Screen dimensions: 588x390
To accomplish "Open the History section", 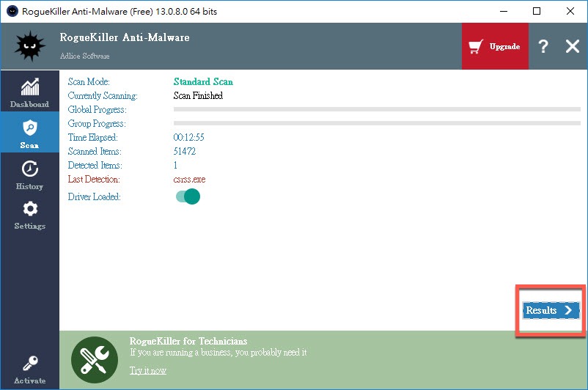I will tap(29, 174).
